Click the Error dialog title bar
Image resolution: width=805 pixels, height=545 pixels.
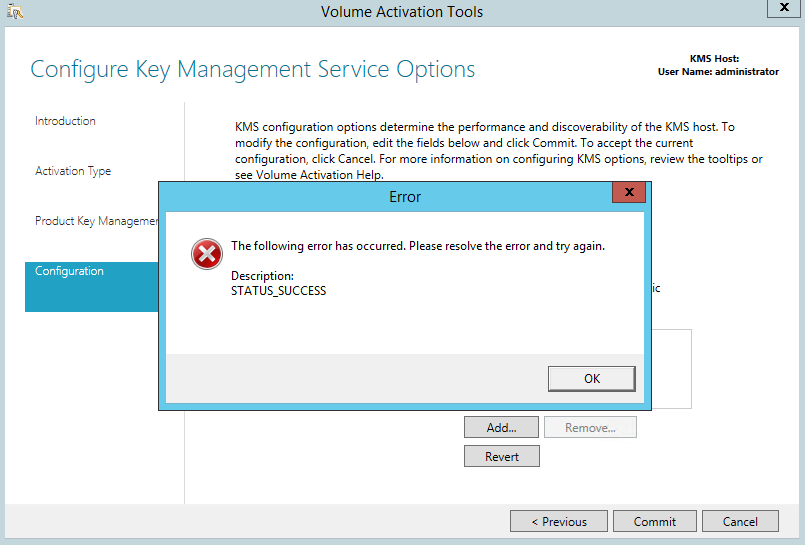(x=404, y=197)
